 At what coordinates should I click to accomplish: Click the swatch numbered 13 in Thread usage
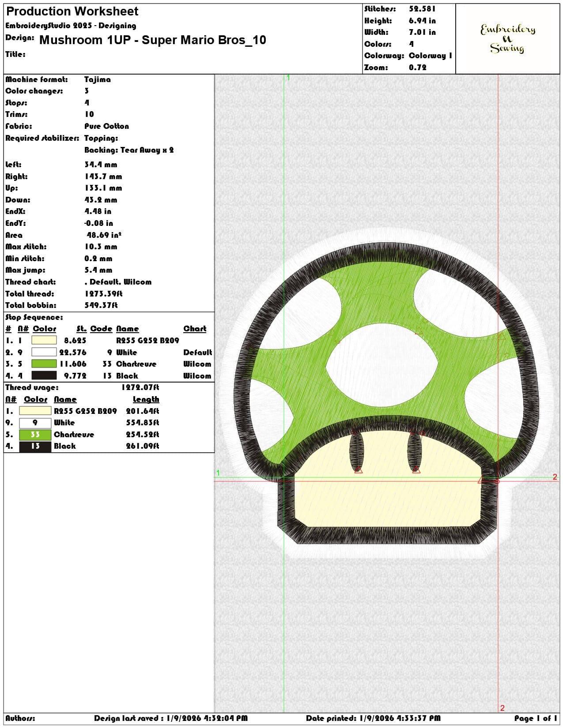[x=35, y=446]
